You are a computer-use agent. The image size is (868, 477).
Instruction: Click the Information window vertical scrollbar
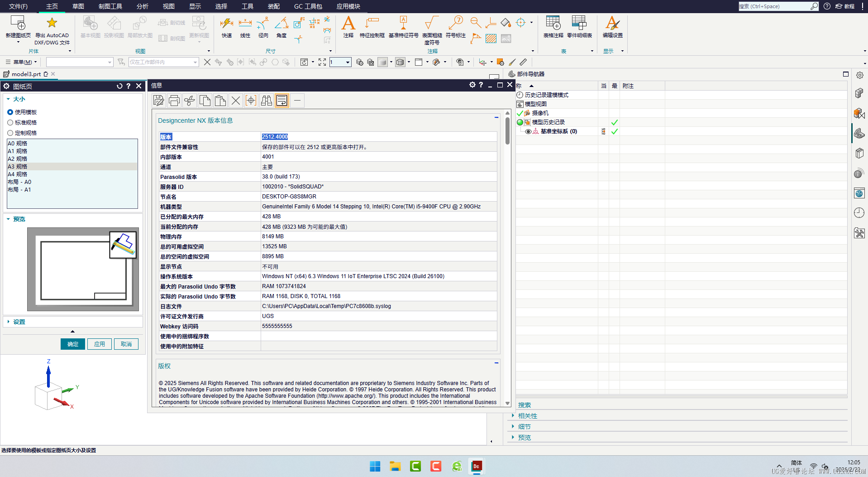(x=507, y=131)
